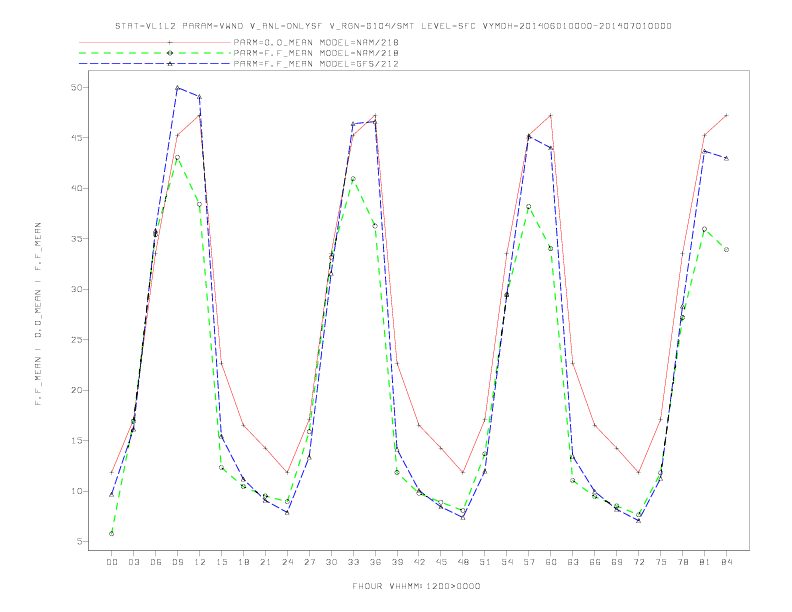Click x-axis tick label 39
The height and width of the screenshot is (612, 792).
pos(397,562)
